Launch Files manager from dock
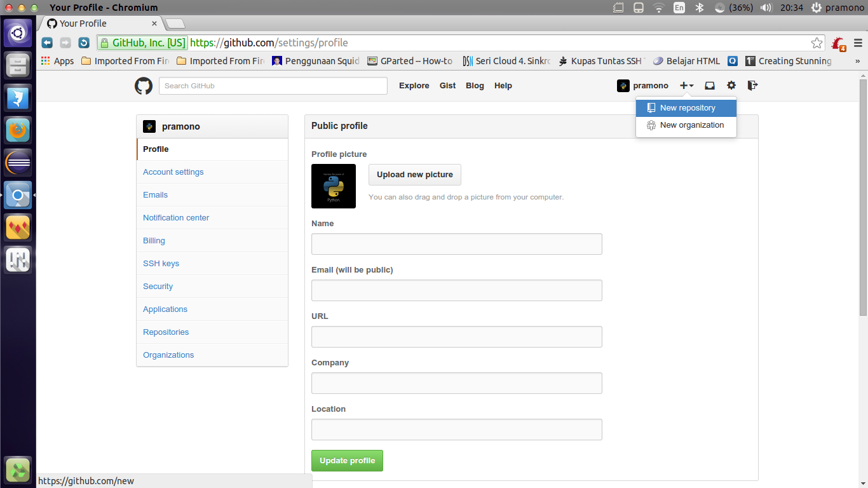The width and height of the screenshot is (868, 488). point(18,65)
